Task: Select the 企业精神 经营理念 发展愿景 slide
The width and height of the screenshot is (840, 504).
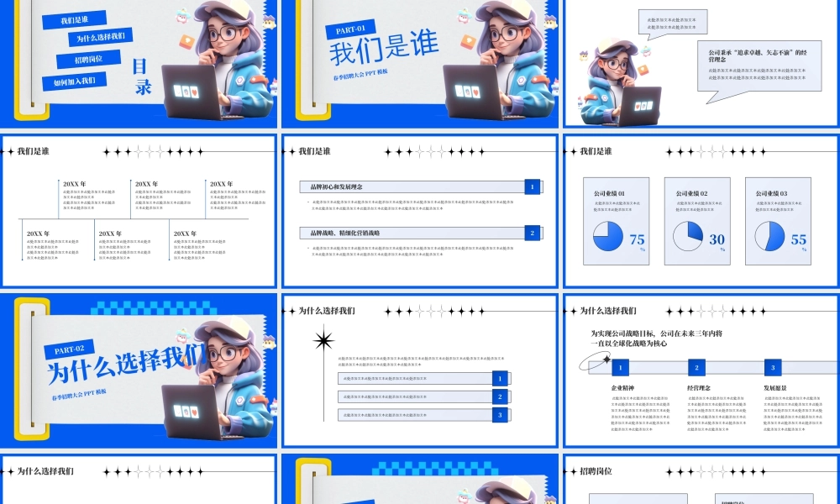Action: tap(701, 370)
